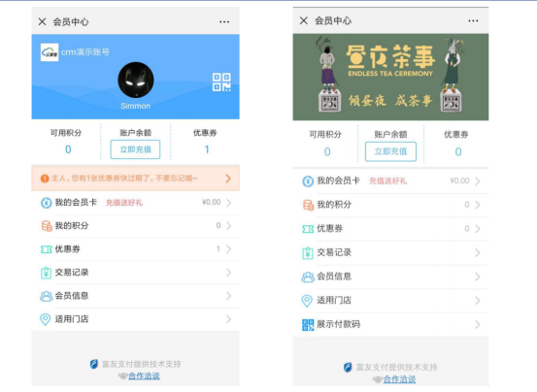This screenshot has height=392, width=537.
Task: Tap ¥0.00 balance in right member card row
Action: [x=459, y=180]
